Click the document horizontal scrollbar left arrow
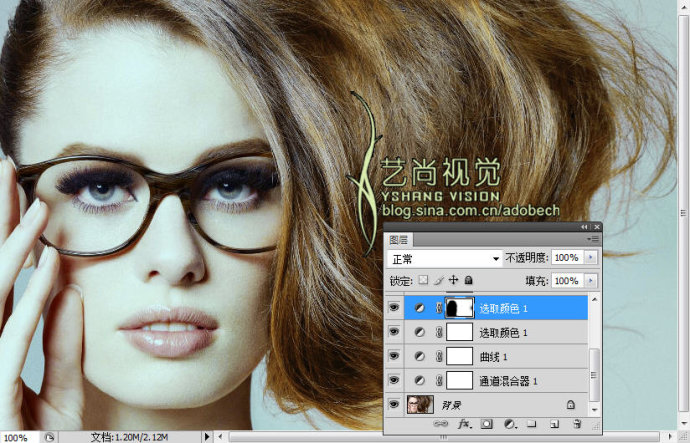The width and height of the screenshot is (690, 443). [221, 437]
